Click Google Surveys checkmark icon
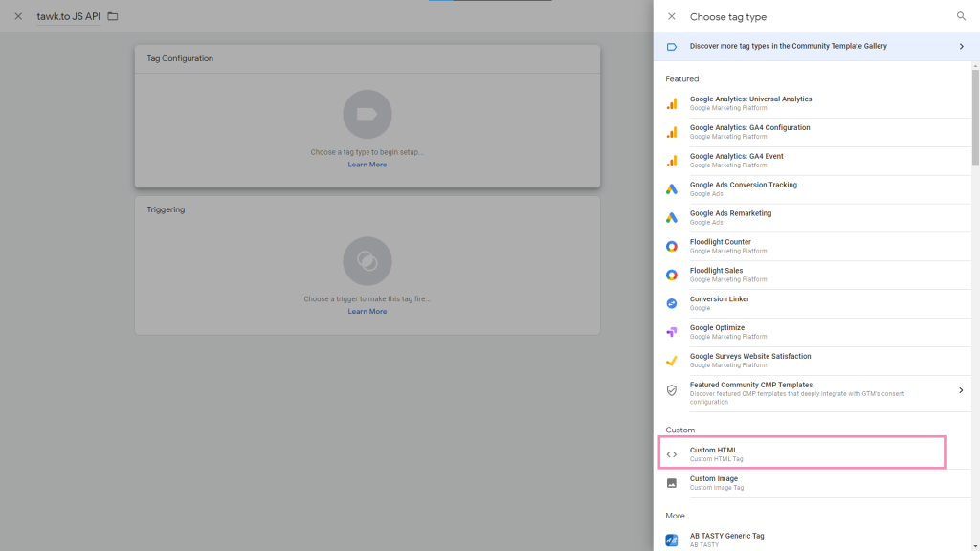This screenshot has height=551, width=980. (671, 361)
